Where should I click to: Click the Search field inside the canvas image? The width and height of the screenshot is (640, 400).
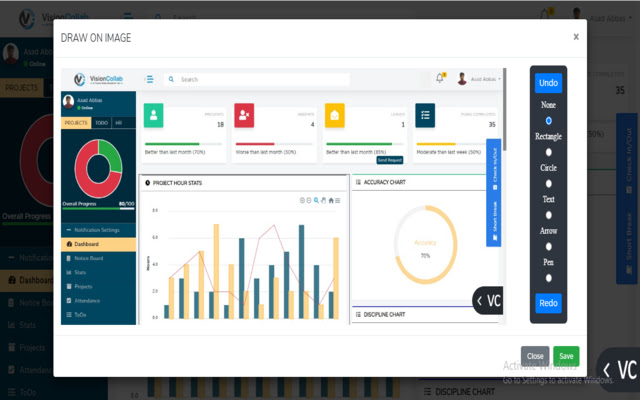coord(257,79)
